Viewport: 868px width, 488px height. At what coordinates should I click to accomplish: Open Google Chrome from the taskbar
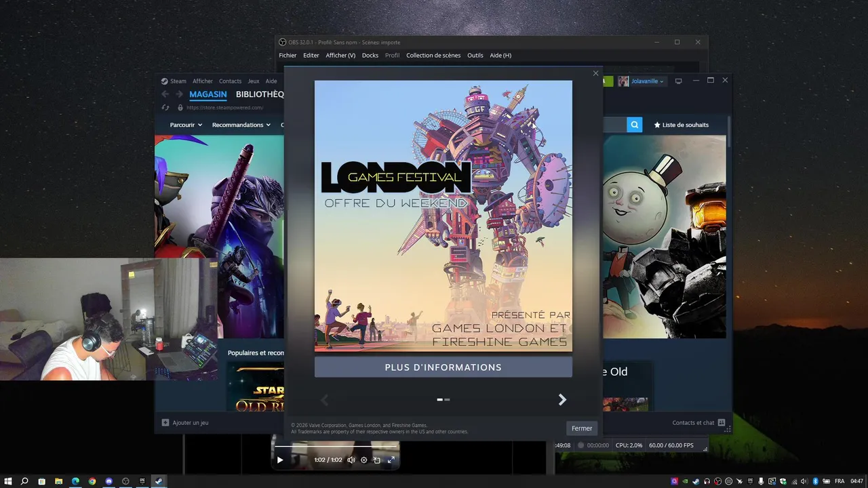(x=92, y=481)
